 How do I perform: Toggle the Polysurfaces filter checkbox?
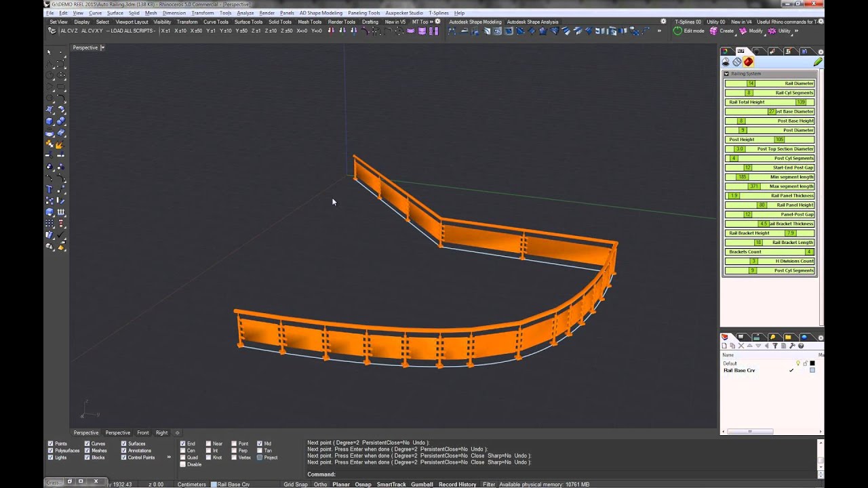(x=50, y=451)
